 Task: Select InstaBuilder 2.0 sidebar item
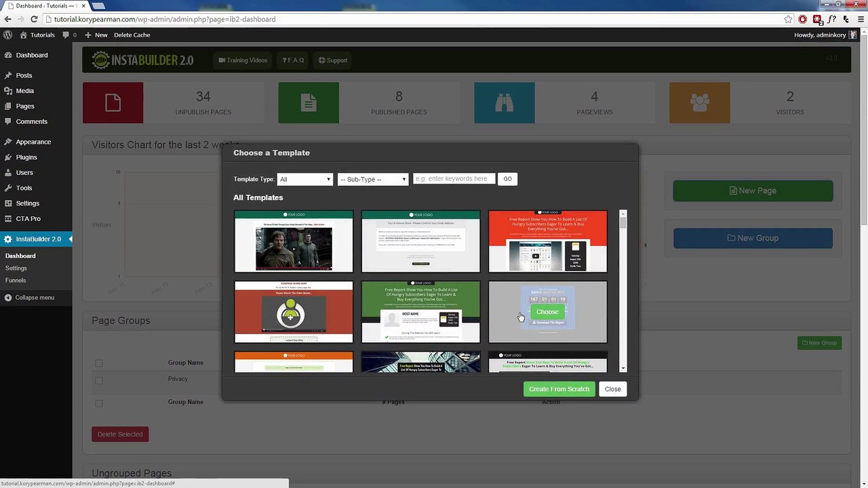pyautogui.click(x=36, y=239)
